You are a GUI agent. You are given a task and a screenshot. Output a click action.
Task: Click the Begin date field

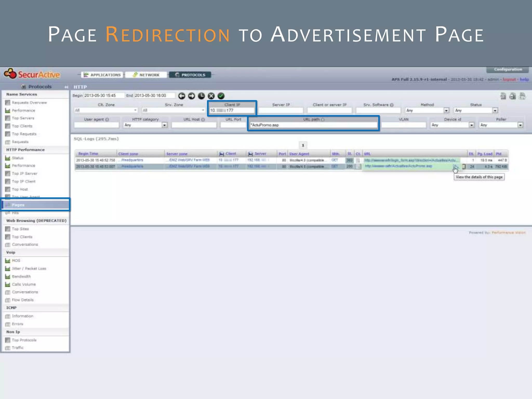[104, 96]
